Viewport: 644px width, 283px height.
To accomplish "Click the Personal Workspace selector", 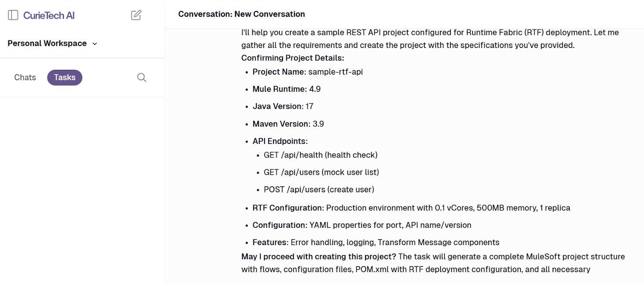I will coord(47,43).
